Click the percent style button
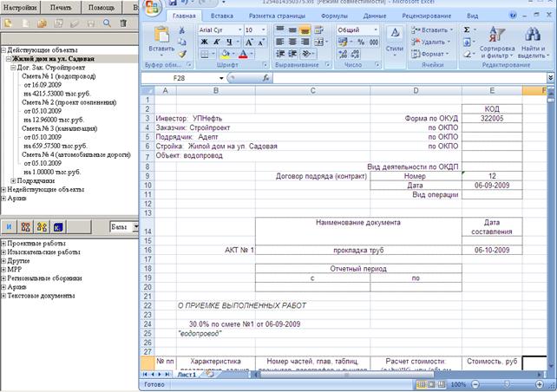This screenshot has width=557, height=392. pos(361,42)
